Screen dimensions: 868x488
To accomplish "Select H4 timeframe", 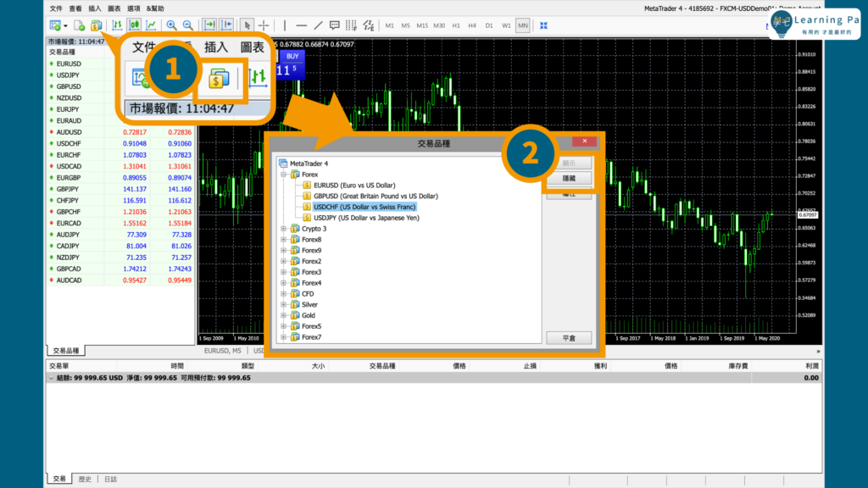I will pos(472,25).
